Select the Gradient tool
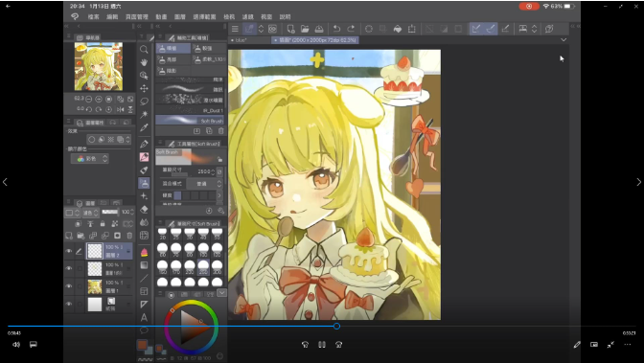 pos(144,265)
